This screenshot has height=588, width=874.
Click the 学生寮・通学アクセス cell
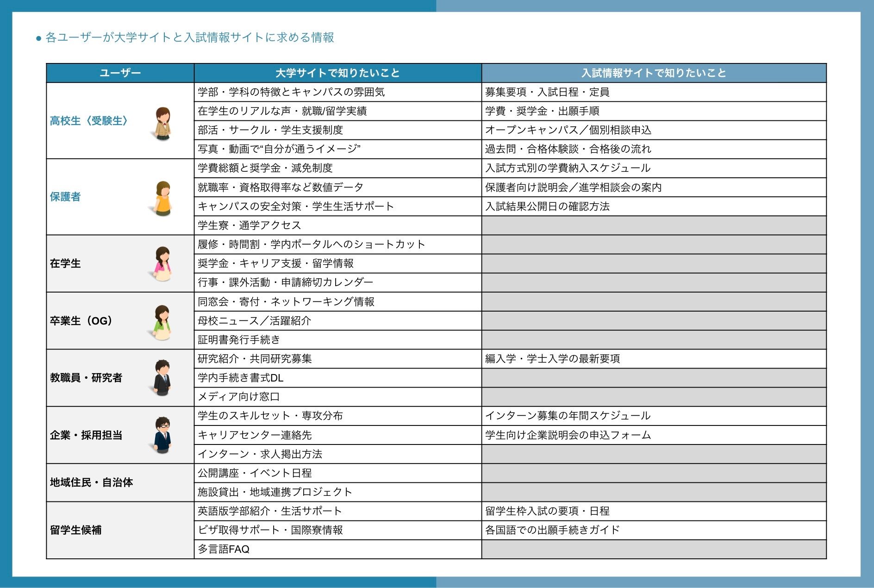(x=250, y=225)
